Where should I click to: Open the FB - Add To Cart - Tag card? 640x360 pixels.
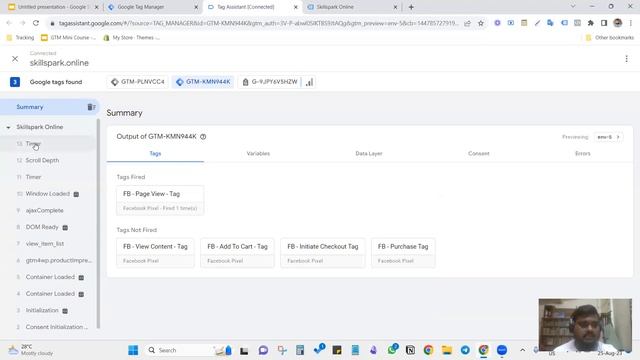[237, 253]
